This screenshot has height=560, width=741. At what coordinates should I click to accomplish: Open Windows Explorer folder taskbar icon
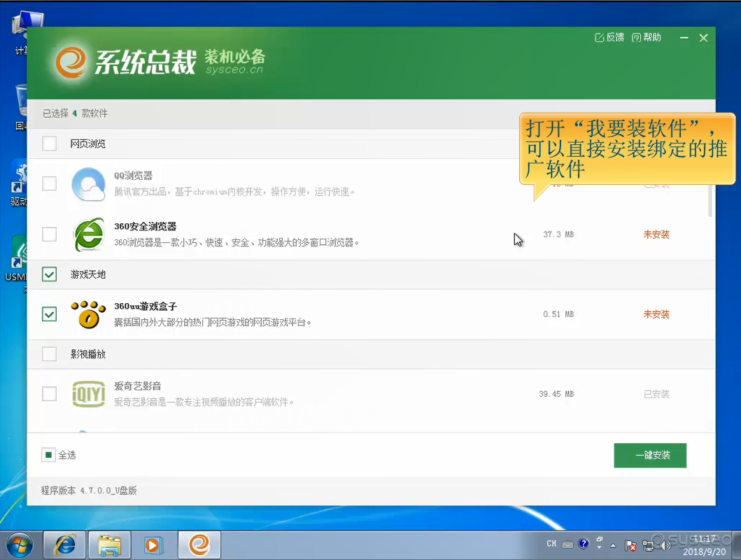(x=110, y=545)
